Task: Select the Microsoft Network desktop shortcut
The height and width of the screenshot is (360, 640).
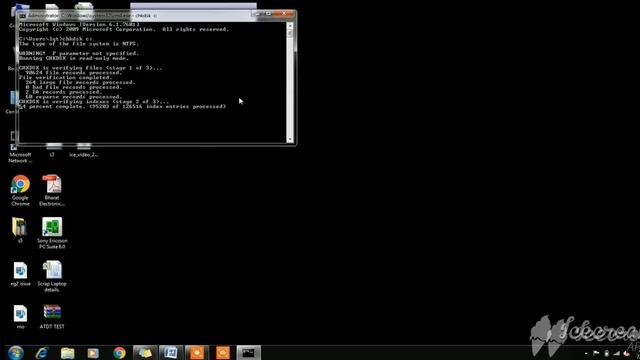Action: pos(20,153)
